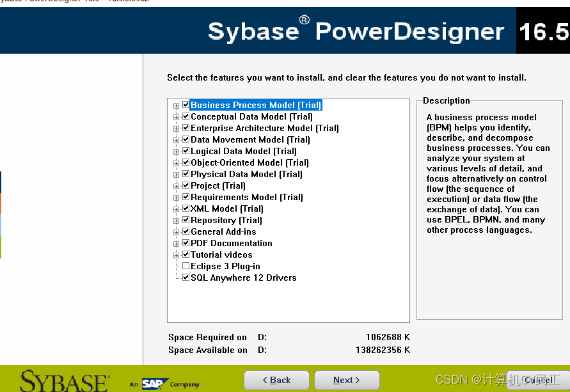Select Logical Data Model (Trial) label
Viewport: 570px width, 392px height.
244,151
